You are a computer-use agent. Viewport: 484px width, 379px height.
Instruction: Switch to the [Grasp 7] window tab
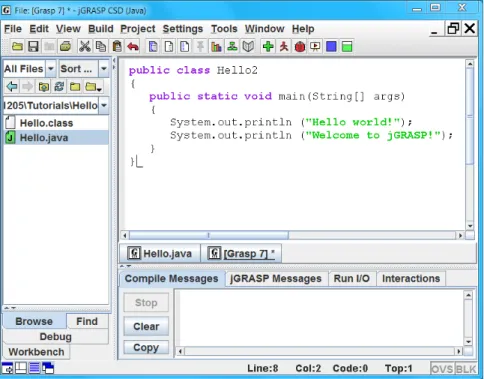[x=241, y=253]
